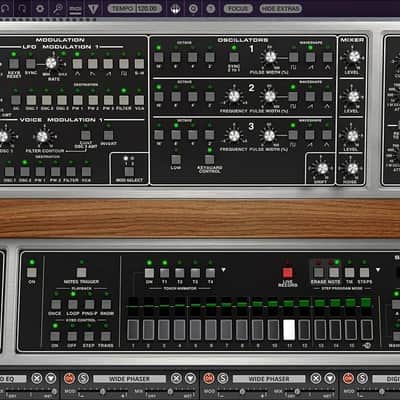Image resolution: width=400 pixels, height=400 pixels.
Task: Open dropdown arrow beside T4 button
Action: point(224,270)
